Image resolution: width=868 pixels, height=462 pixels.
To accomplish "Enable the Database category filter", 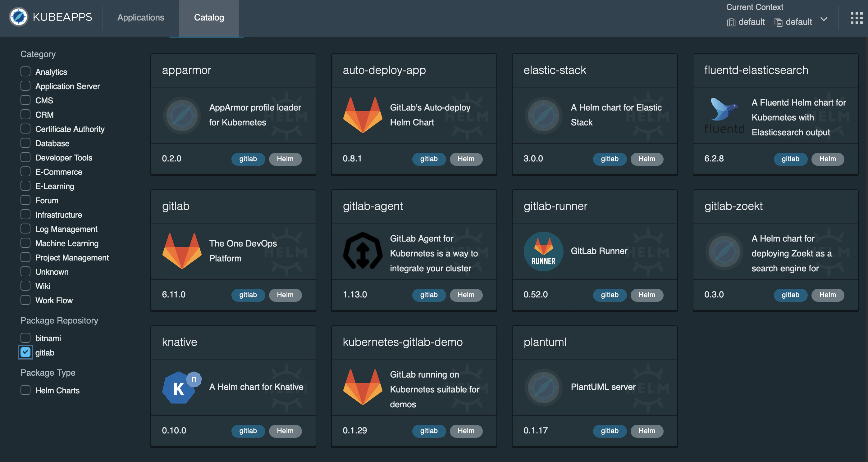I will [25, 143].
